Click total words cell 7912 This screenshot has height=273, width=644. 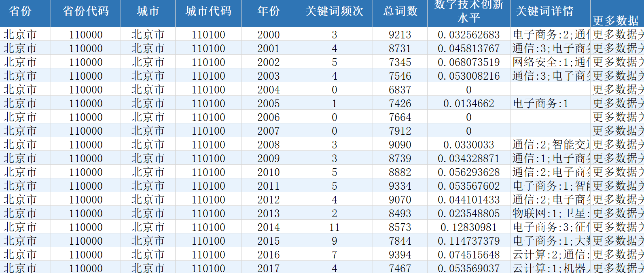tap(400, 131)
